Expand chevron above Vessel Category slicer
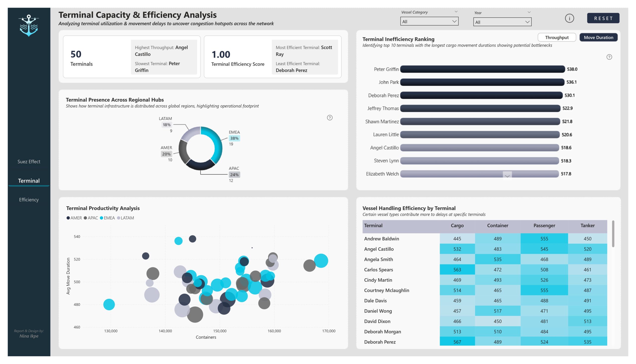Viewport: 636px width, 364px height. [x=456, y=12]
